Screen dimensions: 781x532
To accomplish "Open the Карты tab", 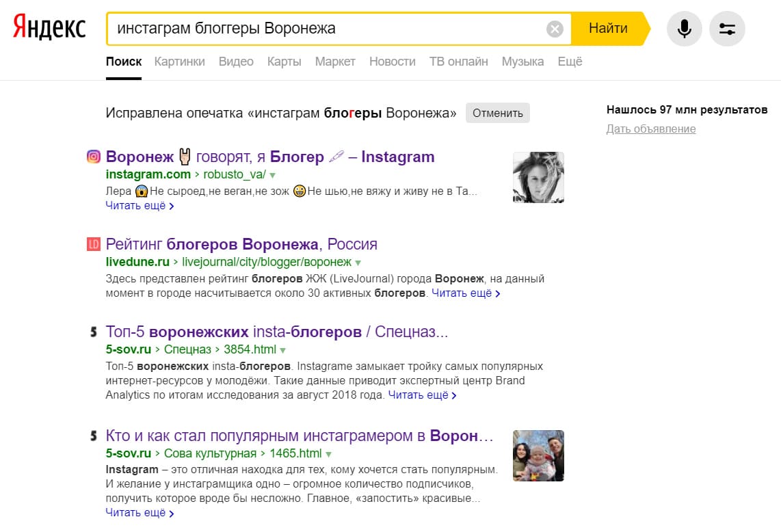I will tap(284, 62).
